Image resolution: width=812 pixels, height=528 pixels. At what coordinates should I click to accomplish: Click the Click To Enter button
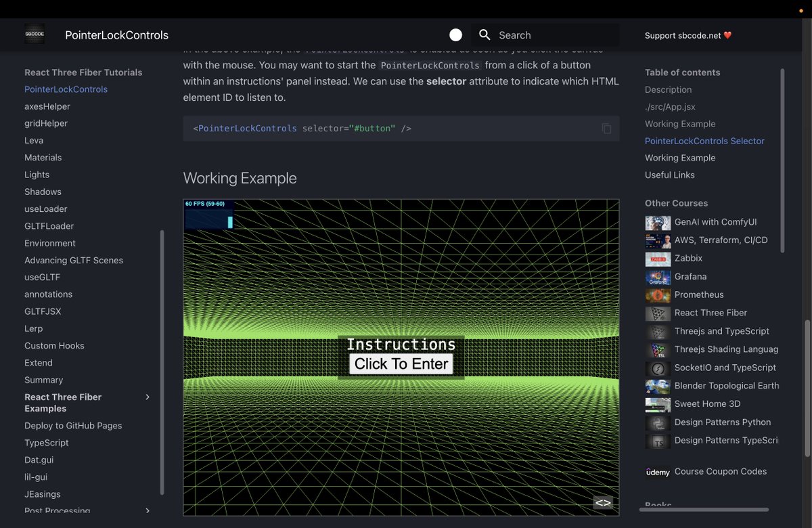pos(401,364)
